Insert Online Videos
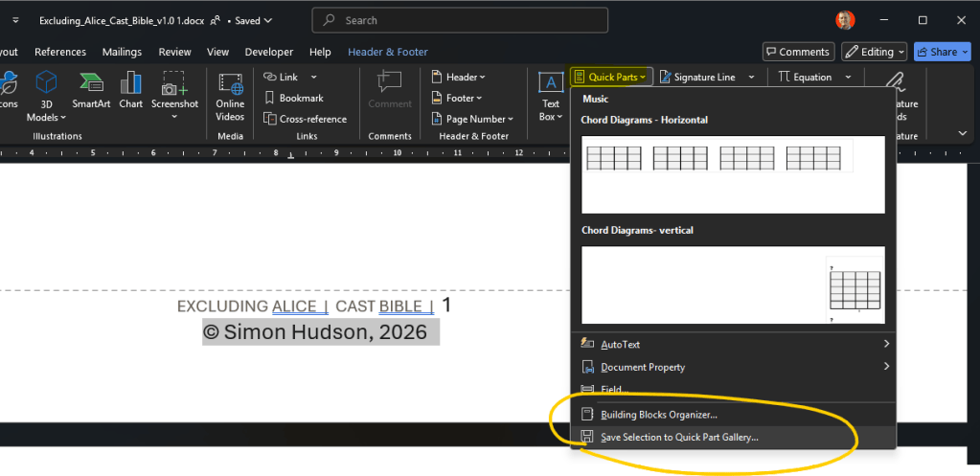The width and height of the screenshot is (980, 476). [x=230, y=97]
